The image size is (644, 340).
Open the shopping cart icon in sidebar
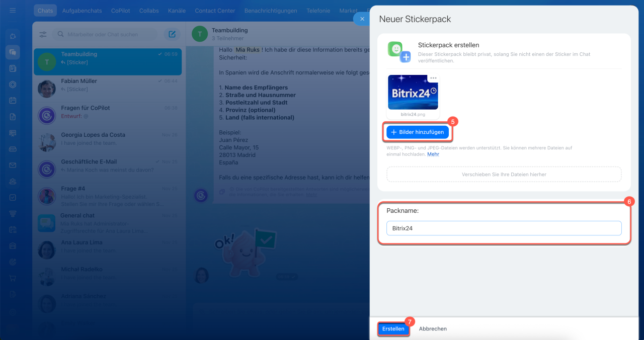point(13,278)
